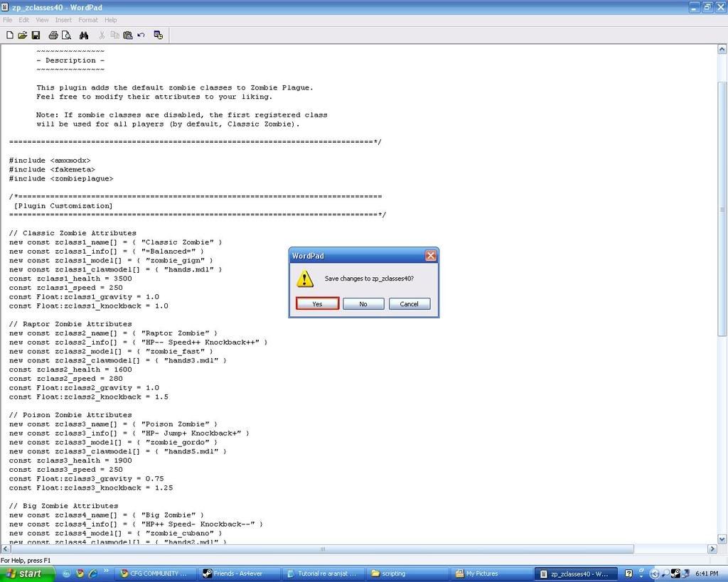728x582 pixels.
Task: Click the "const zclass1_health = 3500" line
Action: [70, 279]
